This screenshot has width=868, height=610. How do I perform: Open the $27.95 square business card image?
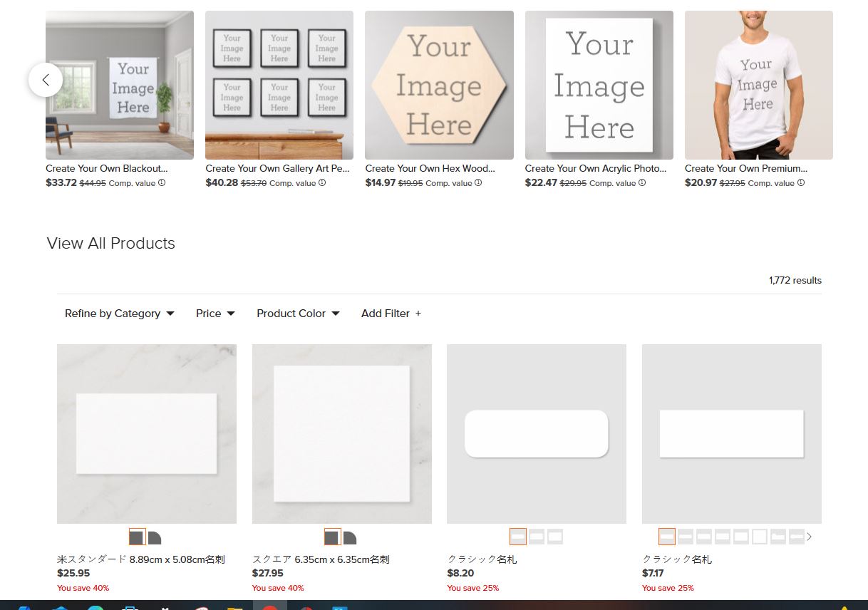[342, 434]
